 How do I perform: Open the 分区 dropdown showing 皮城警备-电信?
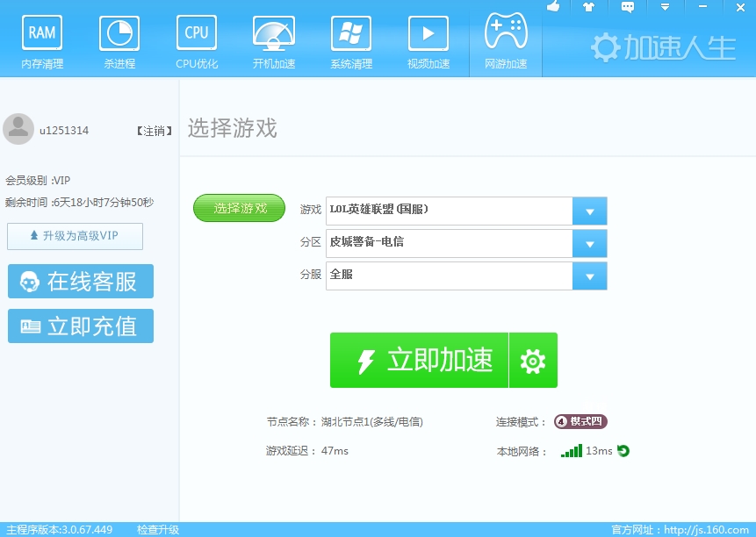point(589,243)
